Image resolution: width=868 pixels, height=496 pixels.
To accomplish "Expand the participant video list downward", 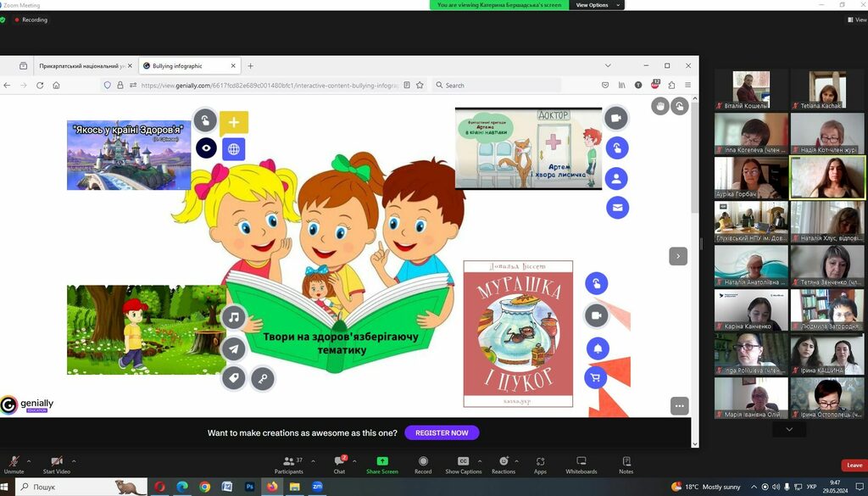I will click(789, 430).
